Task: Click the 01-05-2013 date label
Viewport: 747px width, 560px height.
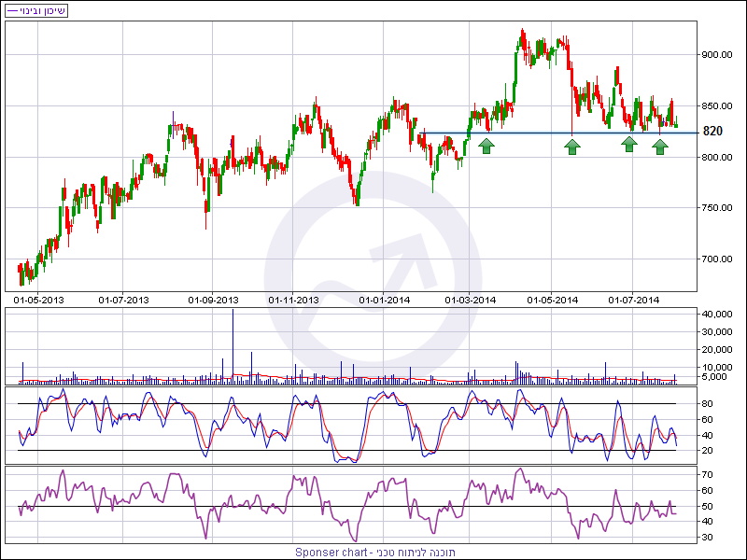Action: click(38, 300)
